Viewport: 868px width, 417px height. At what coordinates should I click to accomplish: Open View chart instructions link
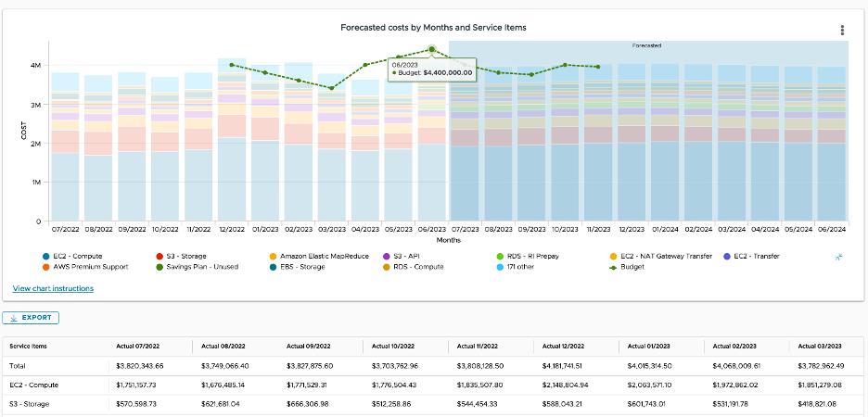click(53, 288)
